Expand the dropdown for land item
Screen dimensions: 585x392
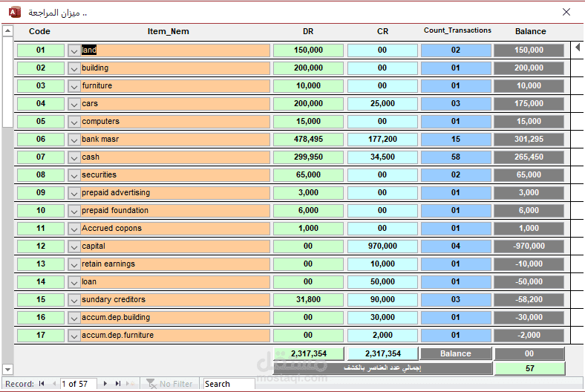(74, 50)
